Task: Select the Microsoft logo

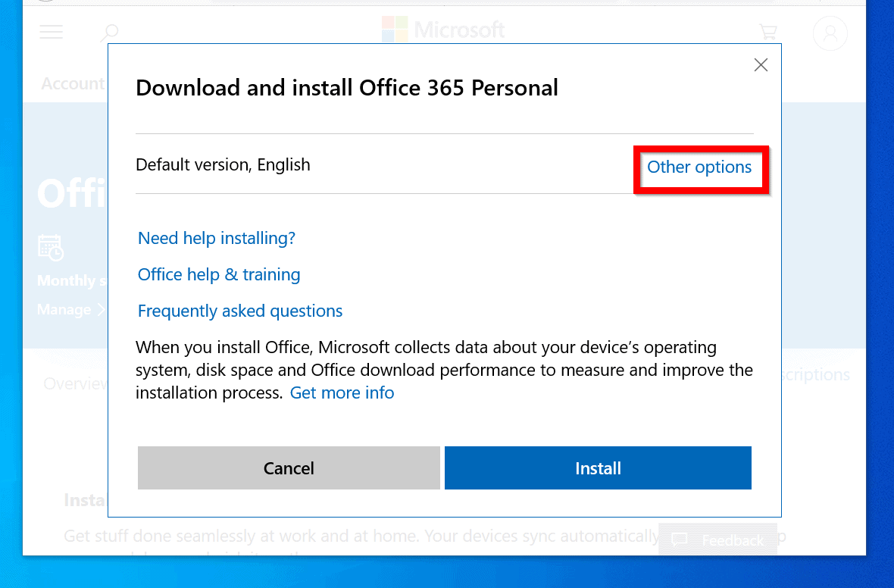Action: coord(443,30)
